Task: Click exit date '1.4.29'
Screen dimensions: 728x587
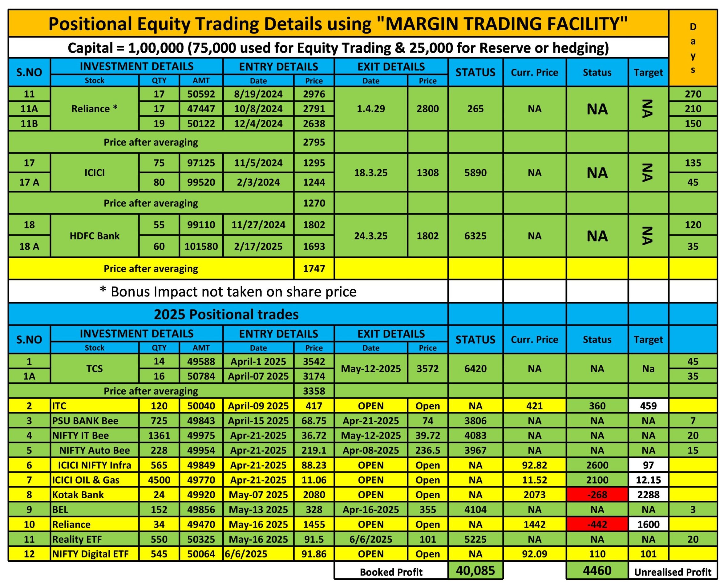Action: [x=371, y=109]
